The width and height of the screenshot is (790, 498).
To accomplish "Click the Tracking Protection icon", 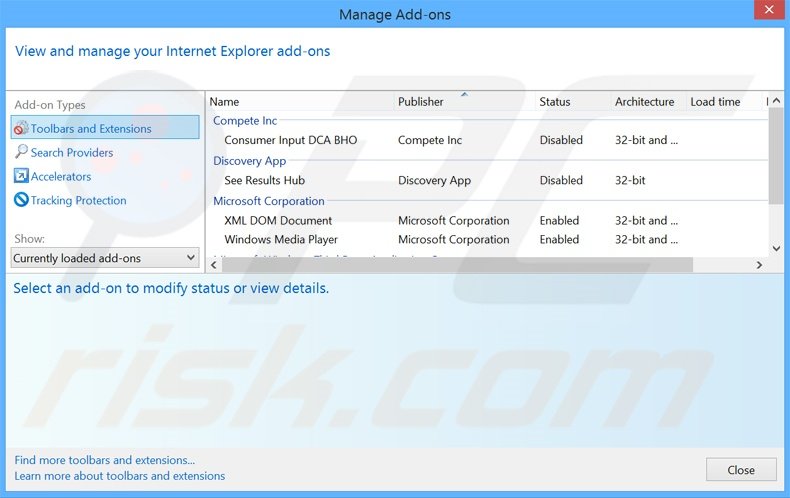I will [x=21, y=200].
